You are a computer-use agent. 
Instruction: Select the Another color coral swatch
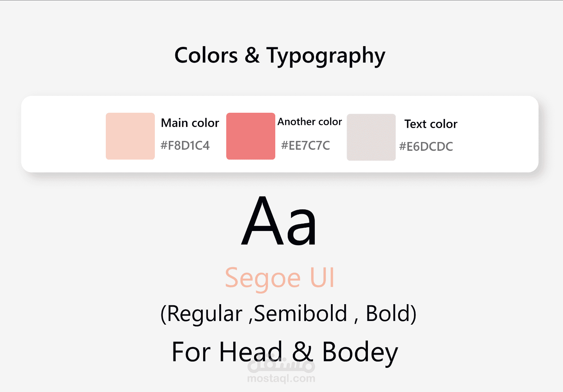coord(251,136)
